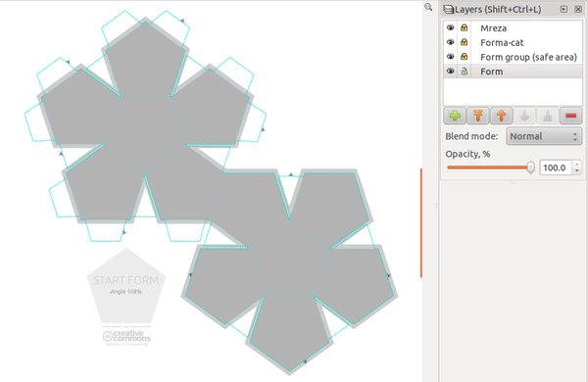Lower current layer one step
Screen dimensions: 588x382
(524, 116)
